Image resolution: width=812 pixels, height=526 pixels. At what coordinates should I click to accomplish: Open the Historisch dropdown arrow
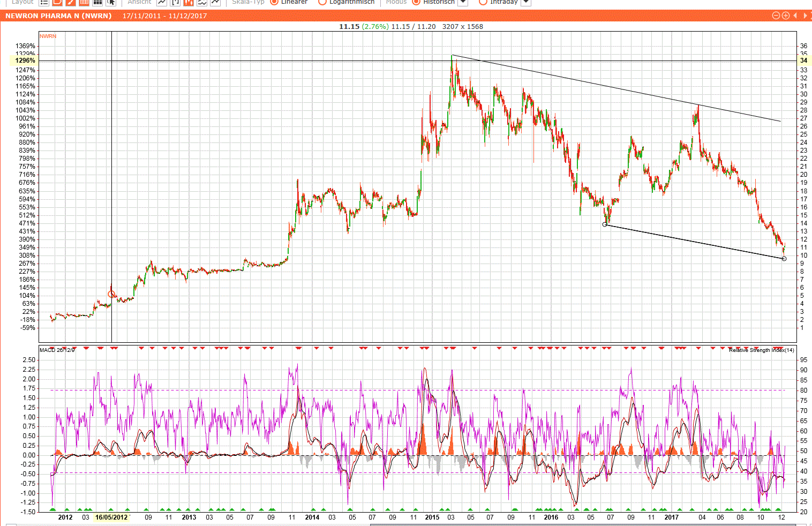click(x=463, y=2)
